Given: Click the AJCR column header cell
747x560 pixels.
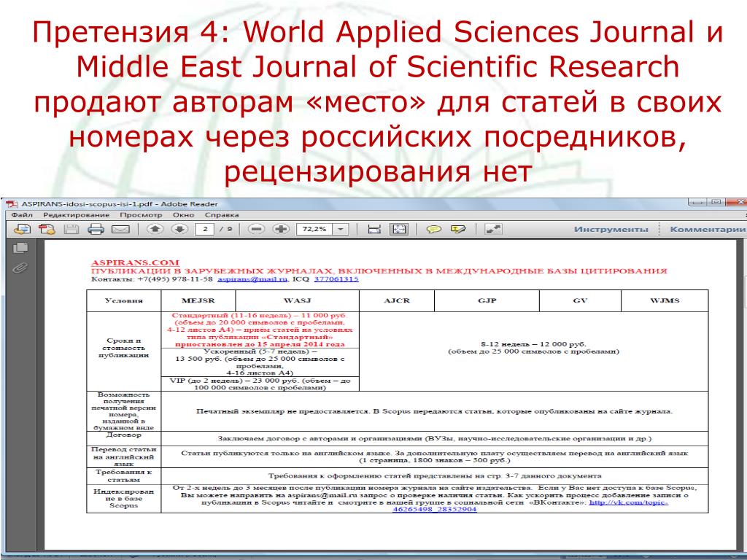Looking at the screenshot, I should (397, 300).
